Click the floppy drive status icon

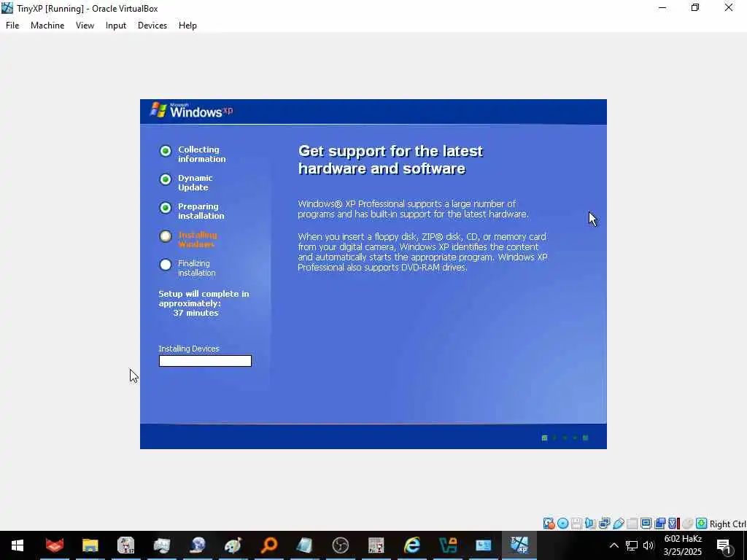click(576, 524)
